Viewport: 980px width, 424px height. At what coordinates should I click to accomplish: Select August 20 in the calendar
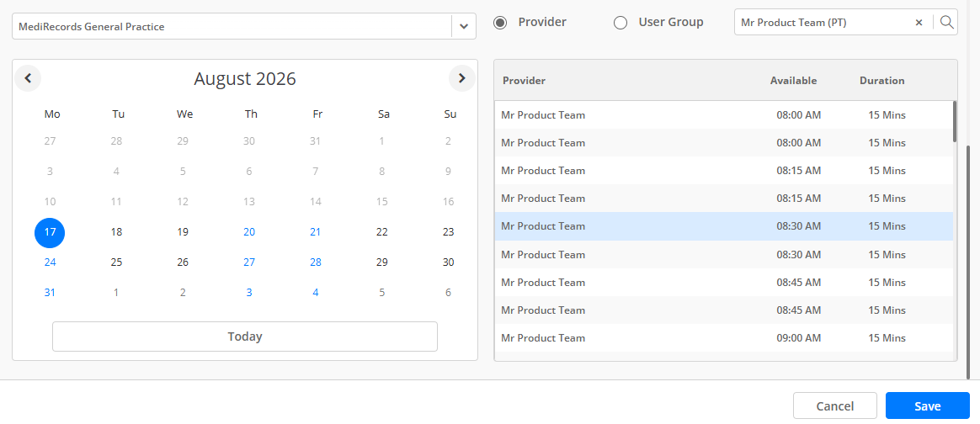pos(248,232)
